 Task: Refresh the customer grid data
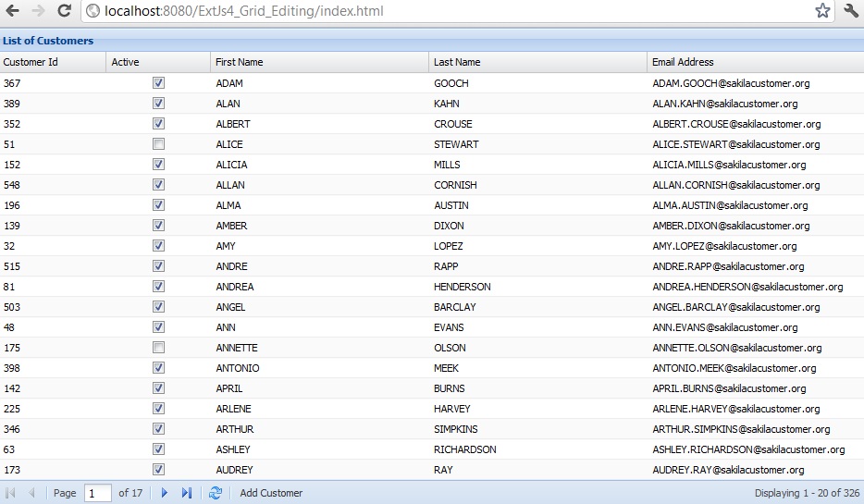pyautogui.click(x=216, y=493)
